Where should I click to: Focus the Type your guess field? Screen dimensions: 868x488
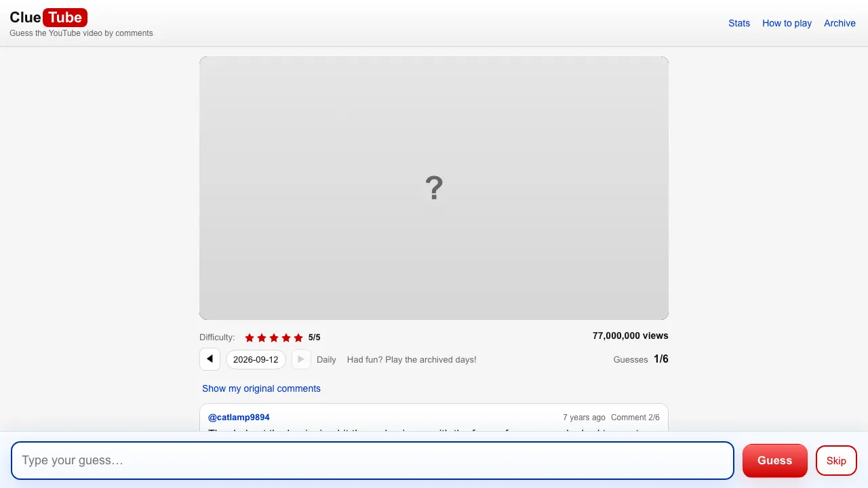[x=372, y=460]
